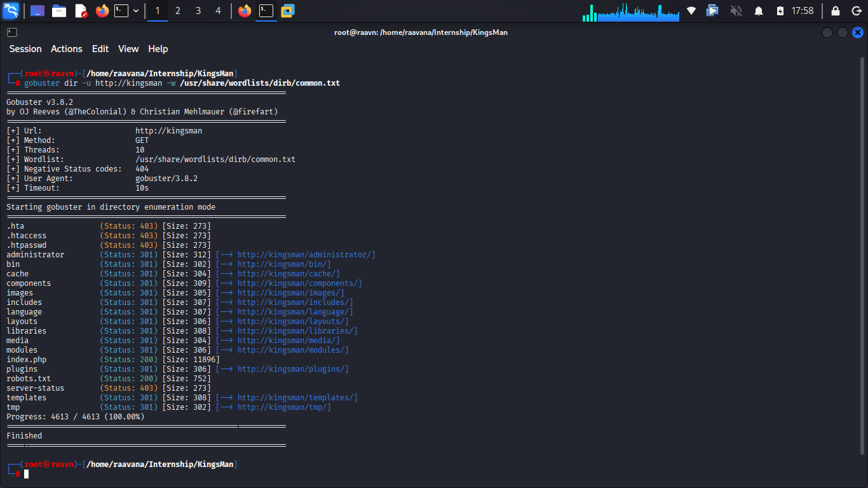Click the Finished status line
The width and height of the screenshot is (868, 488).
tap(24, 436)
